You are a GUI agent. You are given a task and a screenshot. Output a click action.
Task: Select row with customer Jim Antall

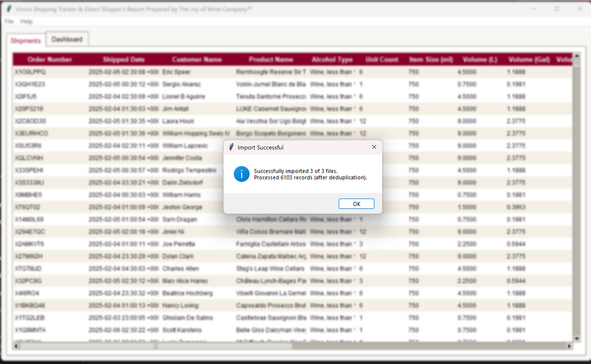(292, 109)
